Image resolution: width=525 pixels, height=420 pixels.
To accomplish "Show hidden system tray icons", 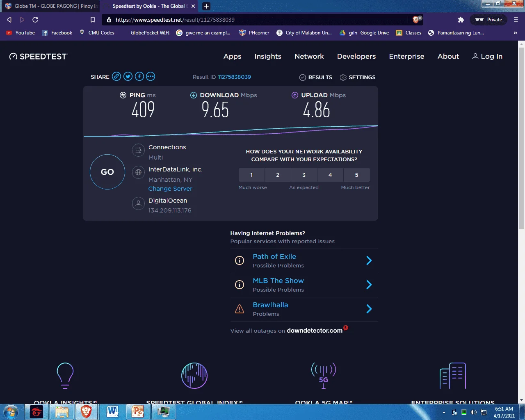I will pyautogui.click(x=444, y=412).
